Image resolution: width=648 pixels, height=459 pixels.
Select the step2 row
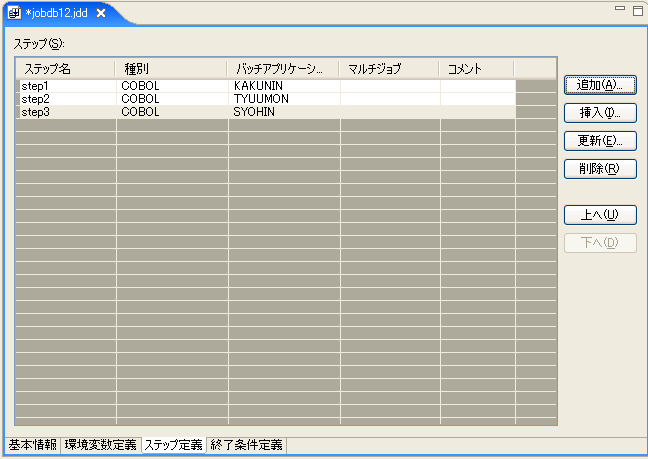tap(266, 99)
